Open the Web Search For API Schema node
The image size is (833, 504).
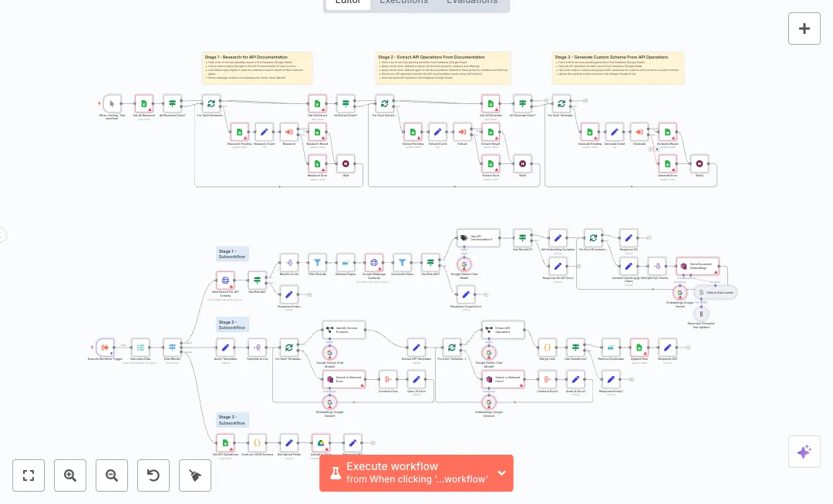pos(225,280)
